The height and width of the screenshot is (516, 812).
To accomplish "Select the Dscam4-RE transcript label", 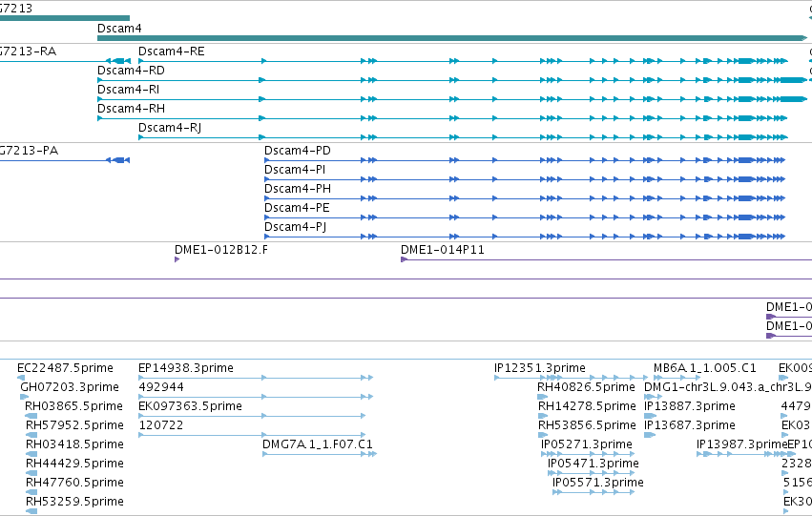I will [x=172, y=52].
